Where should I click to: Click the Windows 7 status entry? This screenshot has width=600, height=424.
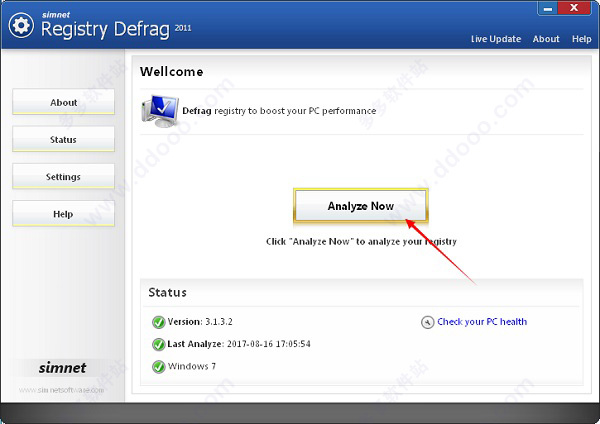(x=192, y=366)
